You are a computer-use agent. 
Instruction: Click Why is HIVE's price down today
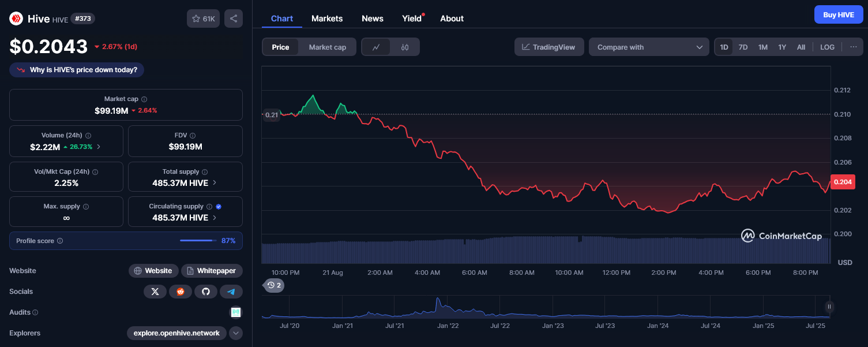(x=77, y=70)
